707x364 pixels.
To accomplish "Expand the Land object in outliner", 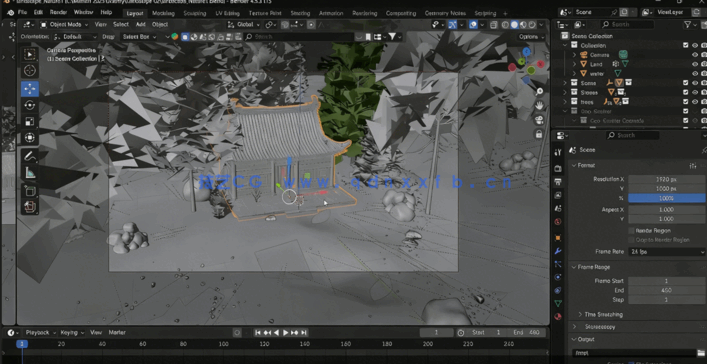I will click(574, 64).
